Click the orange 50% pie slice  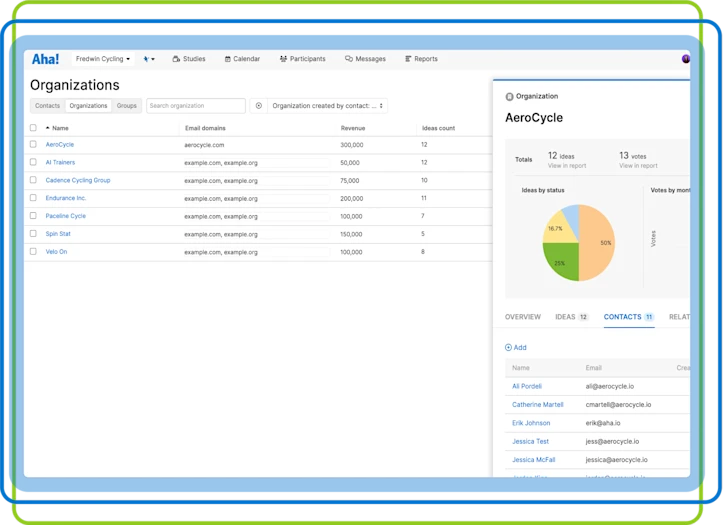pos(599,243)
